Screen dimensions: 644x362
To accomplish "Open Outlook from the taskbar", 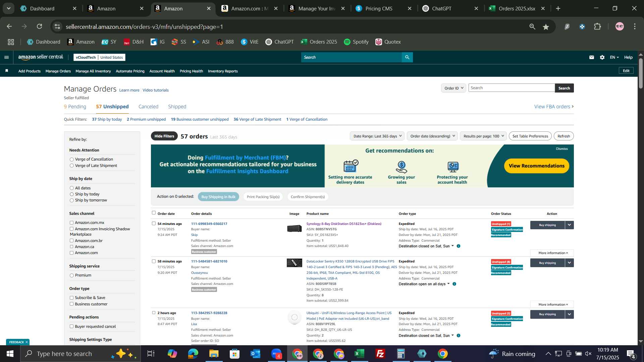I will 255,354.
